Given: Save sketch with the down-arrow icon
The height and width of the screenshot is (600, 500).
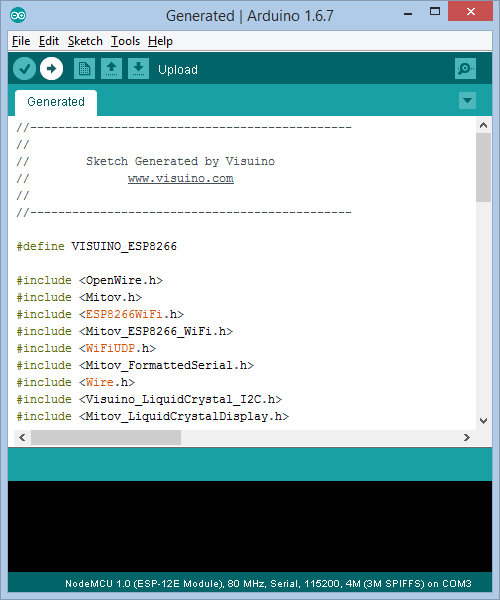Looking at the screenshot, I should (138, 69).
